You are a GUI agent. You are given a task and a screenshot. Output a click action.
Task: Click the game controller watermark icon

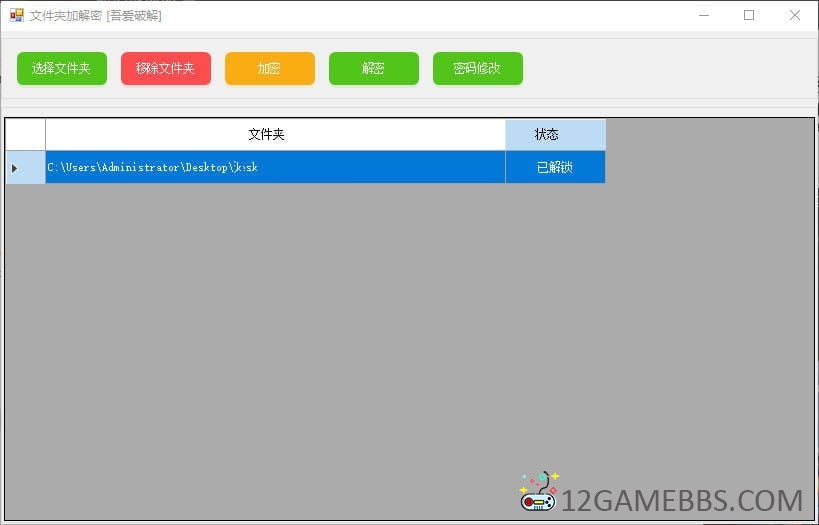[x=538, y=492]
